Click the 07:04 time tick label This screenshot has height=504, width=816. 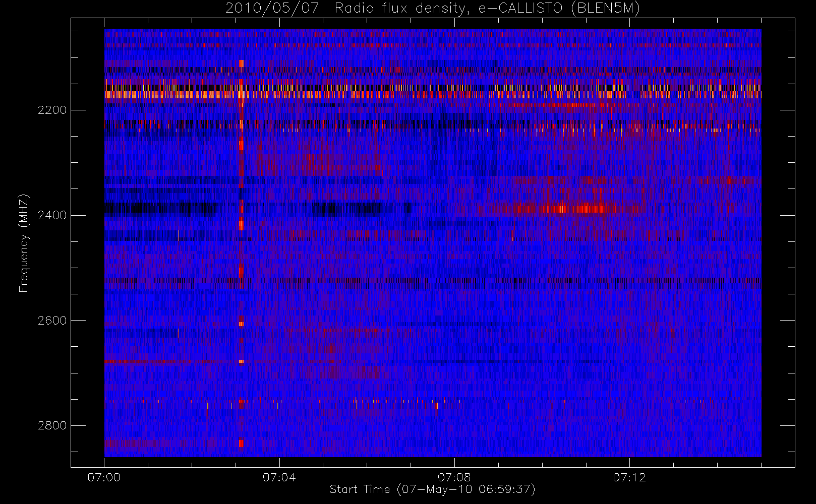coord(279,477)
